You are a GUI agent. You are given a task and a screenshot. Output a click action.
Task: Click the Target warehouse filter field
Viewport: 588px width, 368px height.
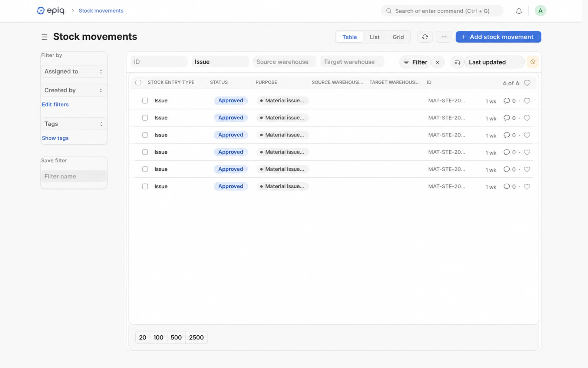[x=352, y=62]
